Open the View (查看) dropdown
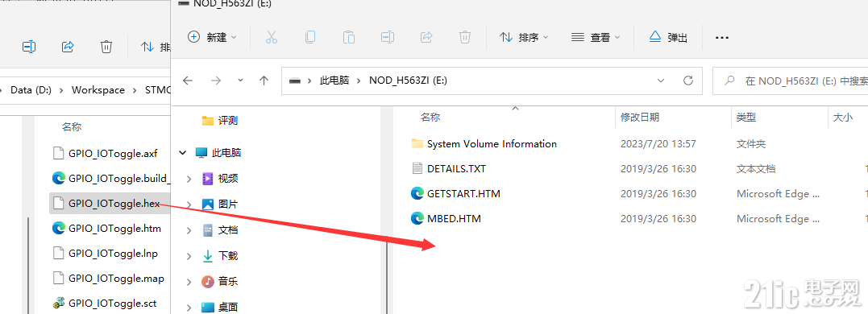The width and height of the screenshot is (868, 314). (x=596, y=37)
